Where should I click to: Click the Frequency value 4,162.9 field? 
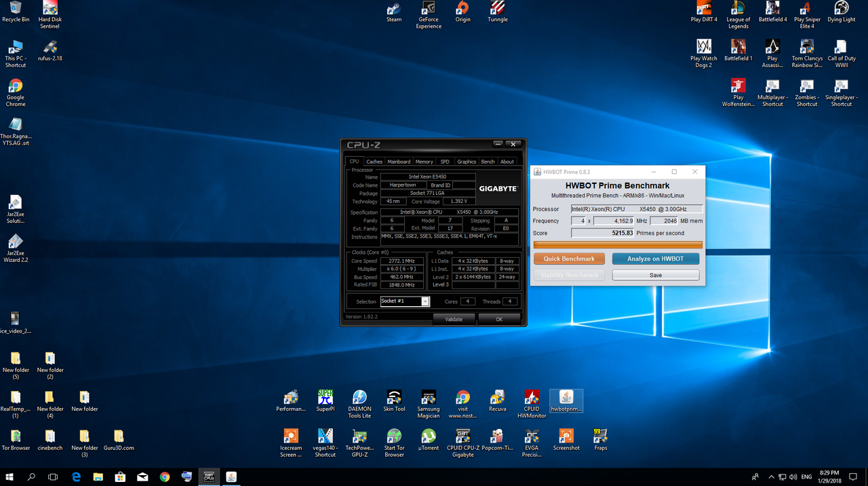point(614,221)
